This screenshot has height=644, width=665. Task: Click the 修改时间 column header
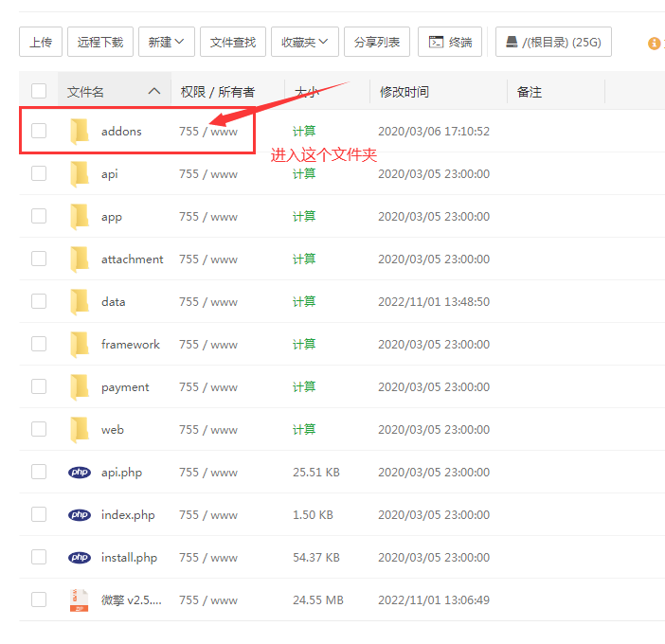coord(404,92)
